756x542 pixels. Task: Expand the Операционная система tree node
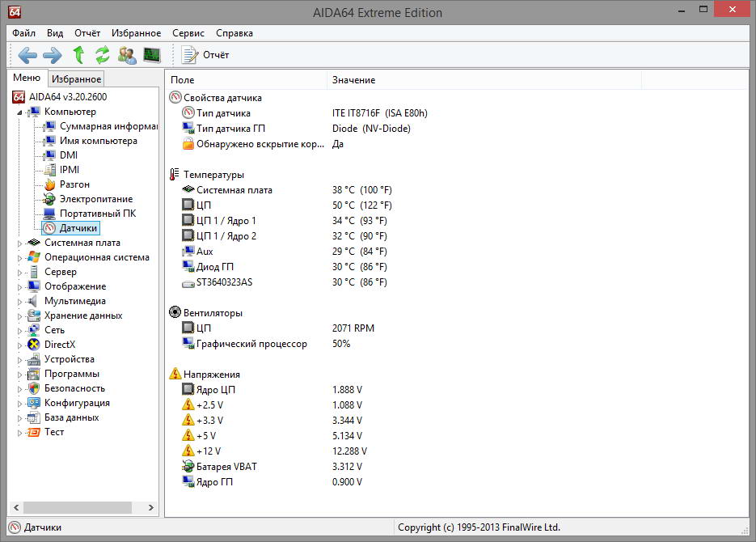pos(19,258)
